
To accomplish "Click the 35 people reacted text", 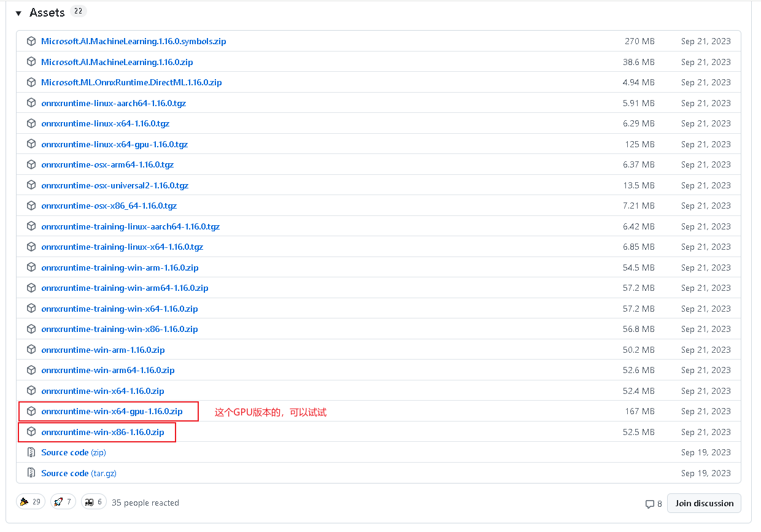I will tap(145, 503).
